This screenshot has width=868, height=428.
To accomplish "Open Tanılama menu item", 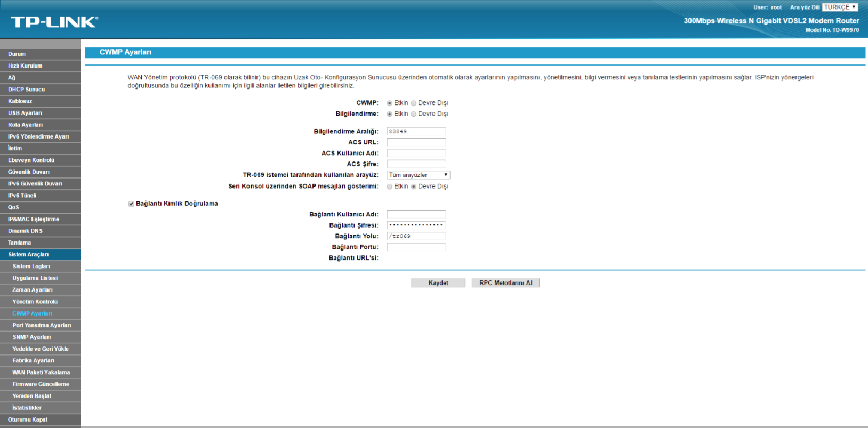I will tap(40, 243).
